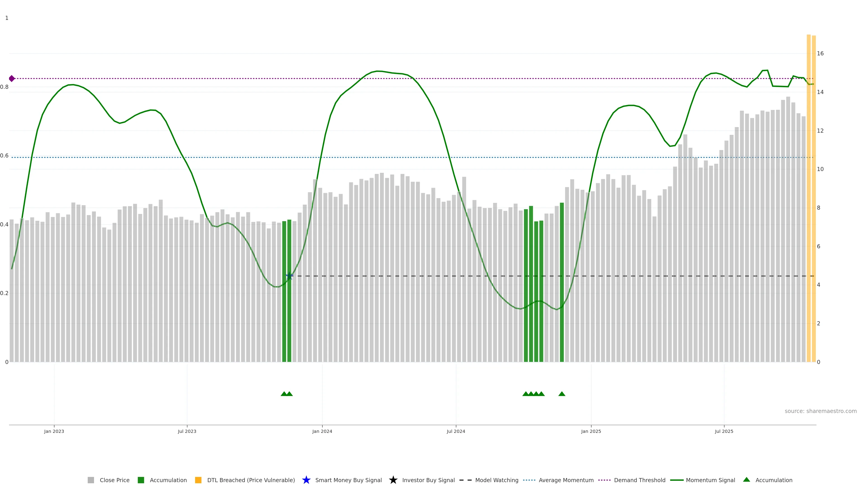868x488 pixels.
Task: Click the Jul 2025 axis label
Action: 724,431
